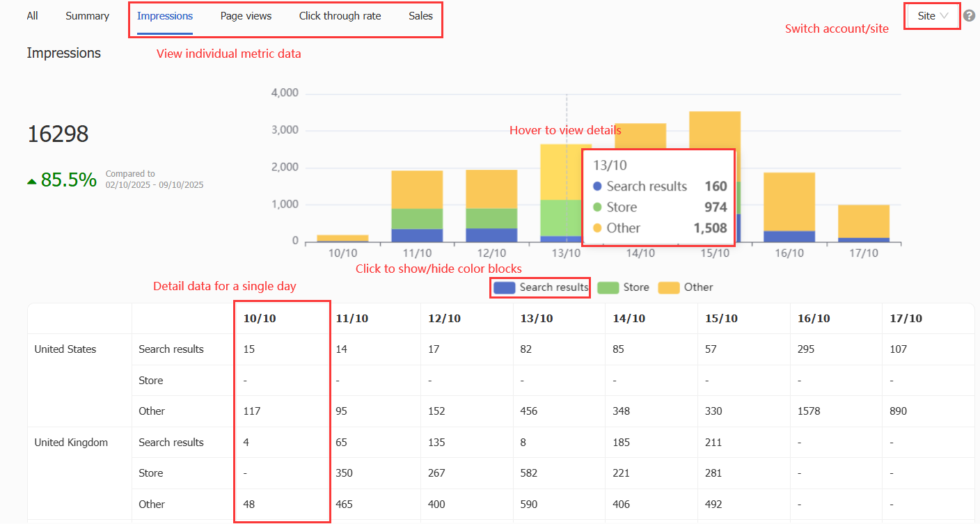Click the green increase arrow icon
Viewport: 980px width, 524px height.
click(x=31, y=182)
